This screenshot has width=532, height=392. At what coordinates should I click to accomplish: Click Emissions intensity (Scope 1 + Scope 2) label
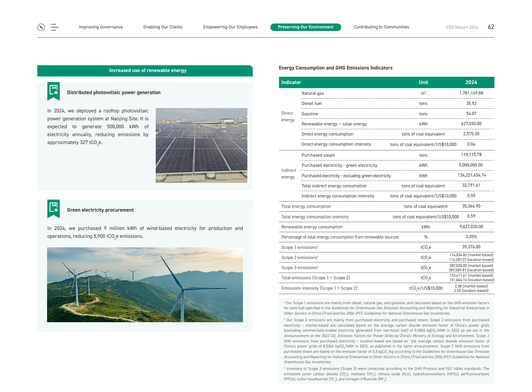319,288
